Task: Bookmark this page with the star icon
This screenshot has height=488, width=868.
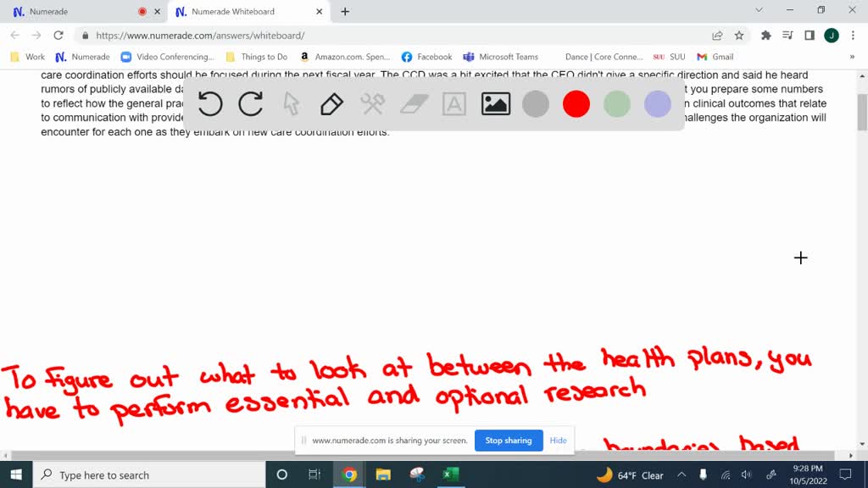Action: (x=739, y=36)
